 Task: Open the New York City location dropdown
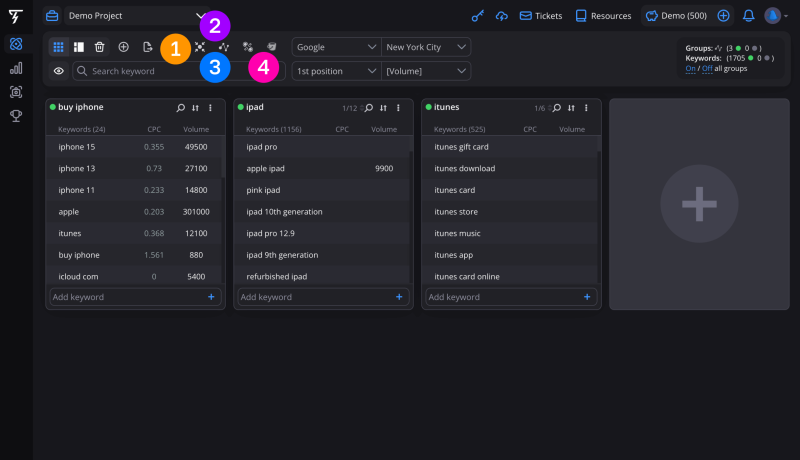point(425,47)
